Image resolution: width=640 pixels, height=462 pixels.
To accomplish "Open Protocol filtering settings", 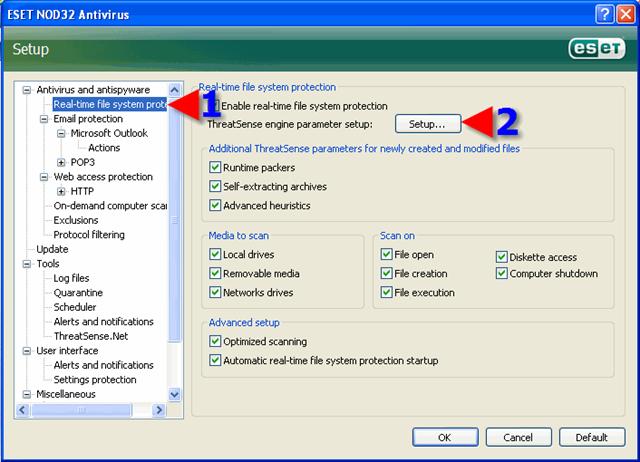I will pos(89,235).
